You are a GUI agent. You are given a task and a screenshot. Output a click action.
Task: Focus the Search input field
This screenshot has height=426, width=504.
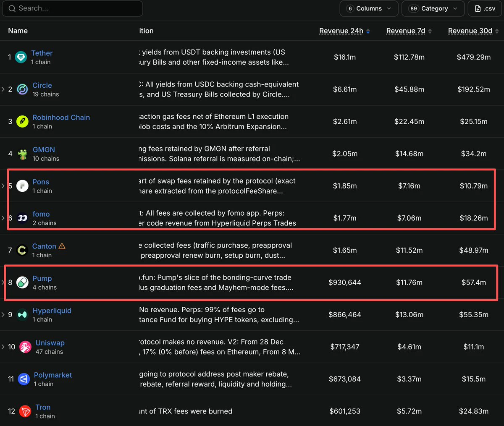[x=72, y=8]
